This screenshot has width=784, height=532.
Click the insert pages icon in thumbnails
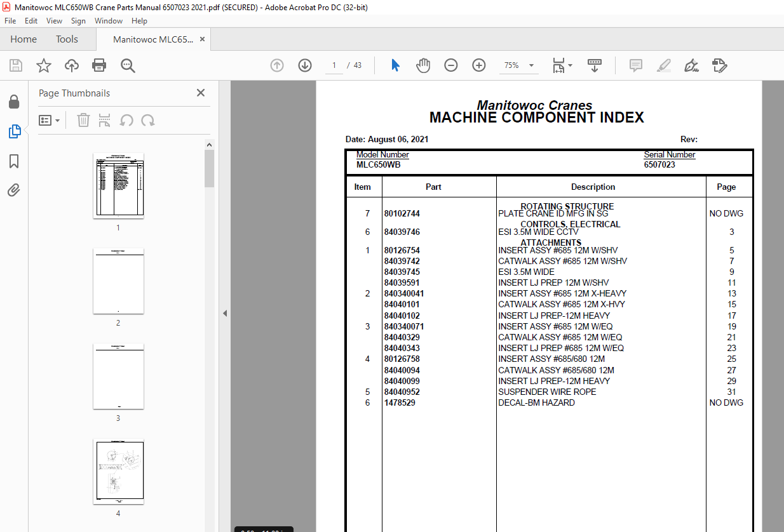point(105,120)
